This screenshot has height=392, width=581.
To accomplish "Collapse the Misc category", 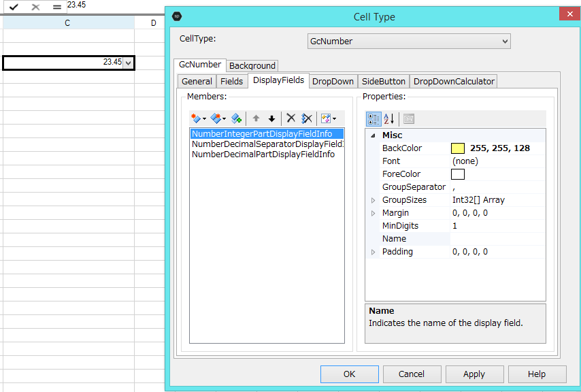I will point(373,135).
